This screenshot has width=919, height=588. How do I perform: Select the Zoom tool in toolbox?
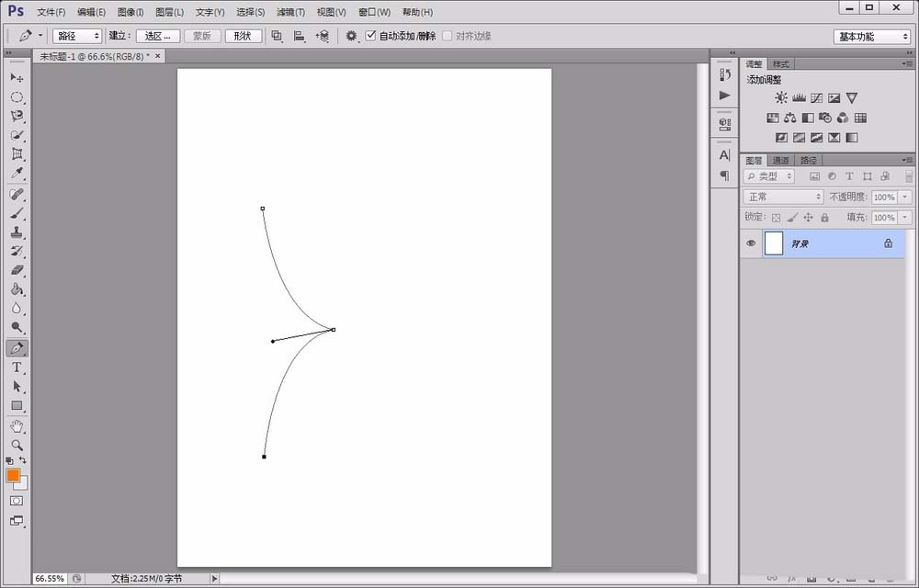[17, 445]
